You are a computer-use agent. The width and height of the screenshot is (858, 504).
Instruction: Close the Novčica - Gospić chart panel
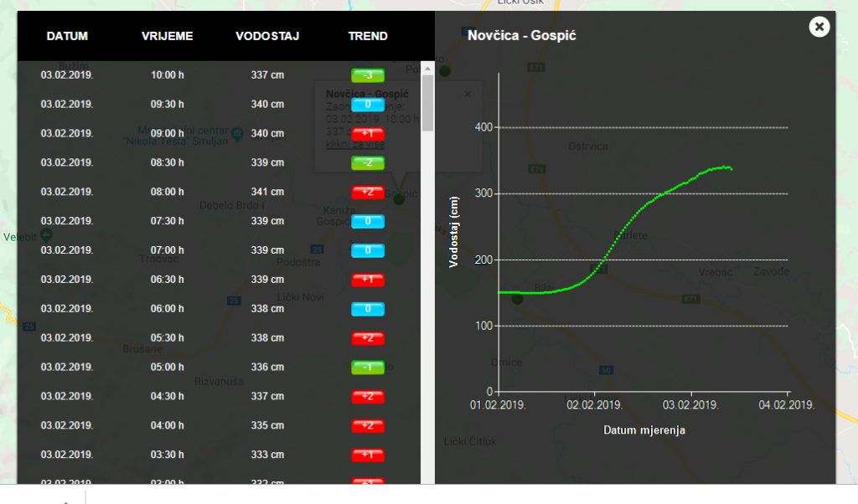[819, 27]
